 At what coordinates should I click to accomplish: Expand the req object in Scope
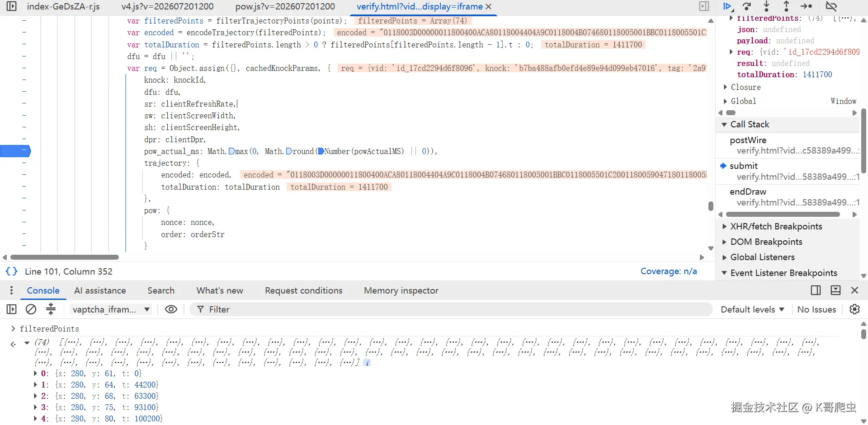pos(731,52)
